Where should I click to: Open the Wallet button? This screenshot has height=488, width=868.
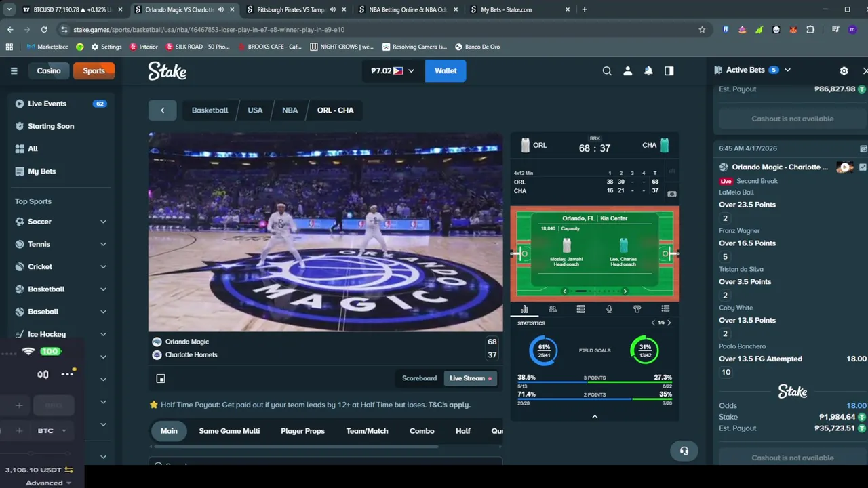(x=446, y=70)
